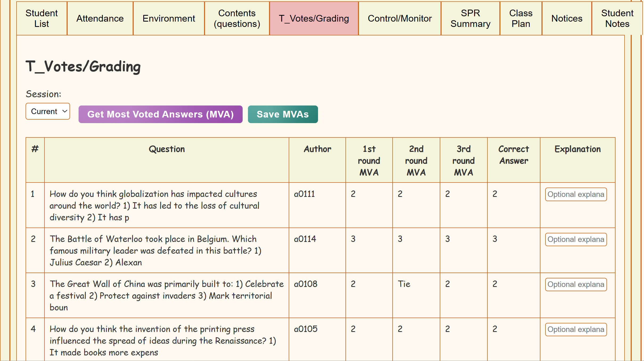Select the T_Votes/Grading tab
This screenshot has width=644, height=361.
(314, 18)
